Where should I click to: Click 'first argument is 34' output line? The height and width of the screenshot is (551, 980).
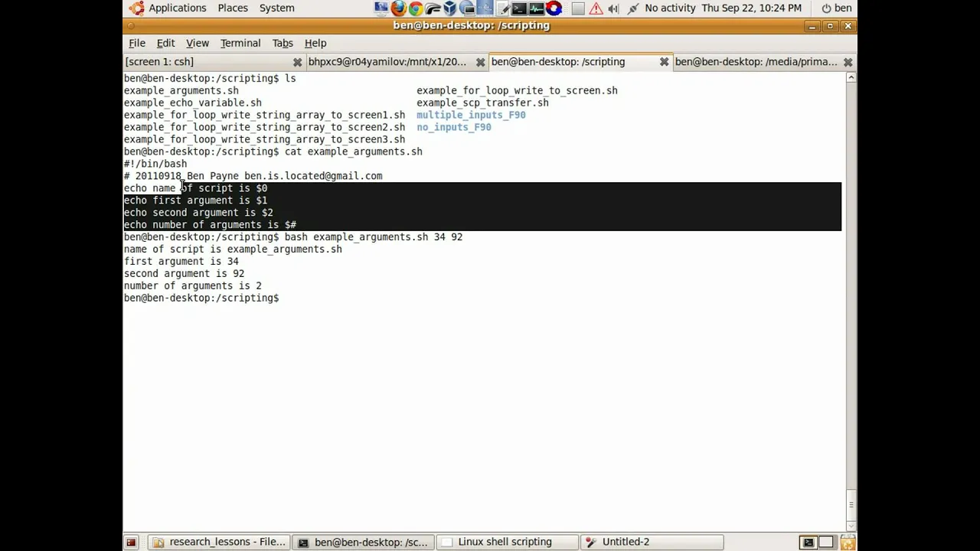(181, 262)
